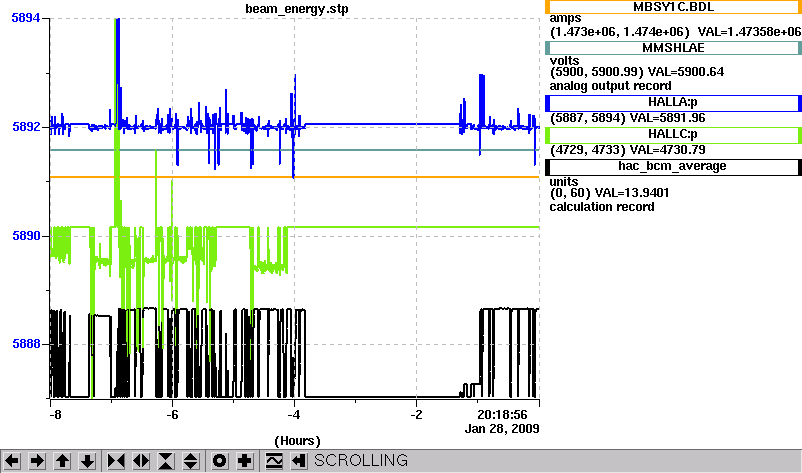Select the MMSHLAE curve legend
802x473 pixels.
[673, 48]
